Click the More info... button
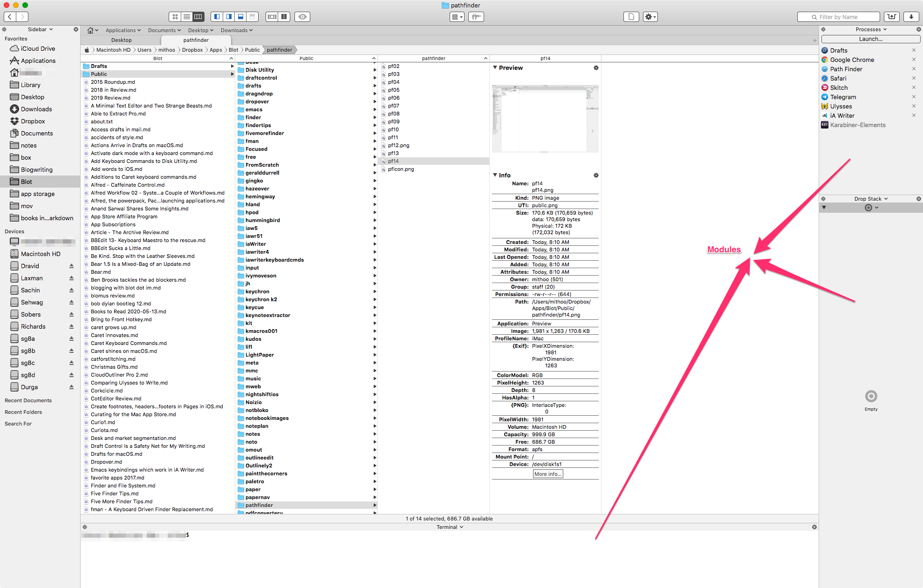The image size is (923, 588). coord(548,474)
